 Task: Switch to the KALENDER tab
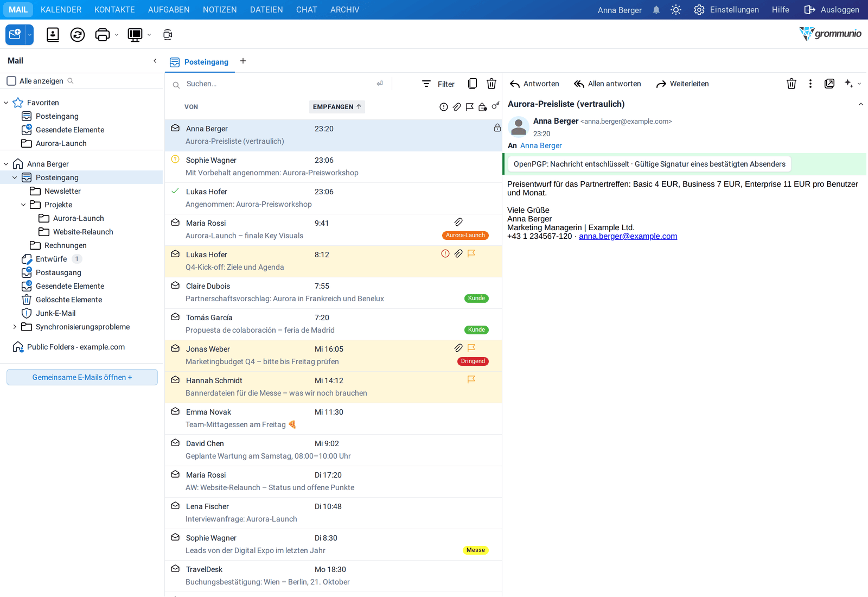click(x=61, y=10)
